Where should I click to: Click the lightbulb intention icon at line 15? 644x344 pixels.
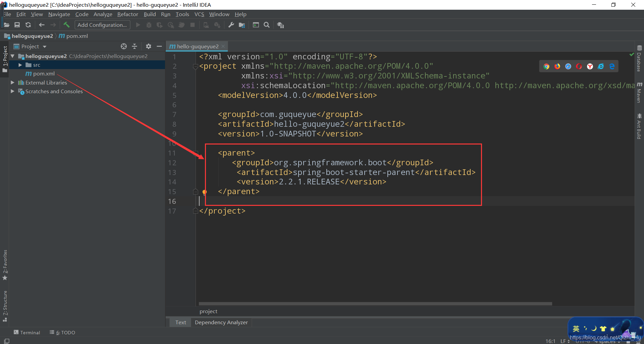tap(204, 192)
